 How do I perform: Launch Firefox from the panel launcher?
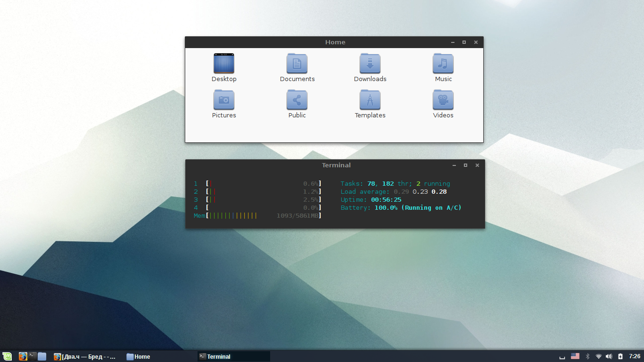pos(23,356)
